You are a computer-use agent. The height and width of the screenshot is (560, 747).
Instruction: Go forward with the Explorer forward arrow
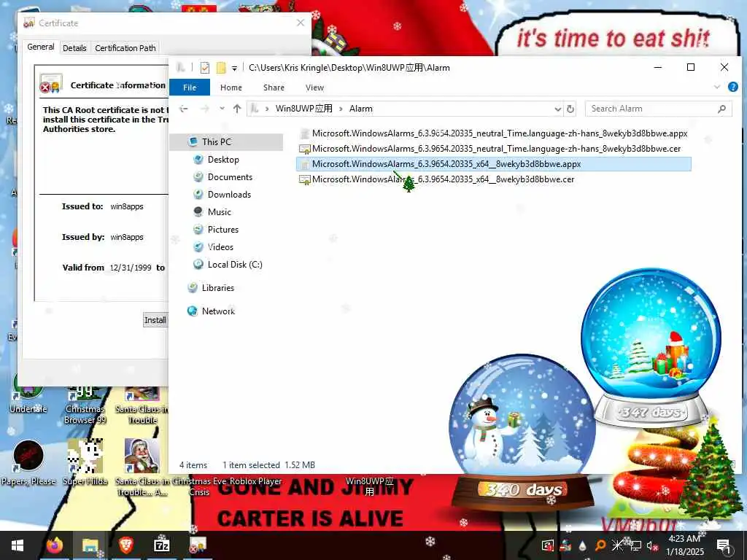[204, 109]
